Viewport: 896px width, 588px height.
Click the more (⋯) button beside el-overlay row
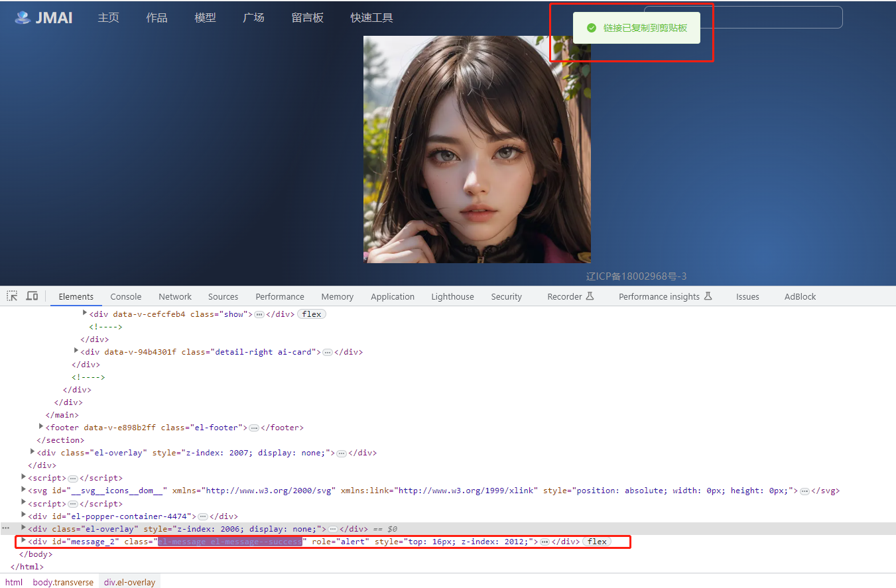[x=6, y=528]
